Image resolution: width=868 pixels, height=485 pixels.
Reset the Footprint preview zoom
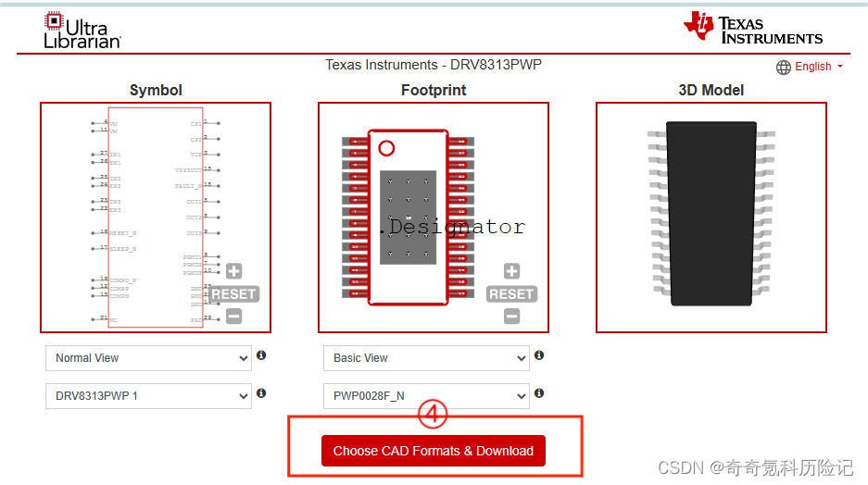pyautogui.click(x=511, y=294)
